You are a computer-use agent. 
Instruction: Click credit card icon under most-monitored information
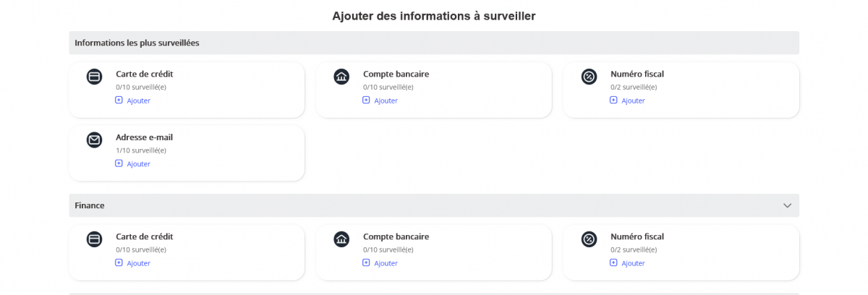(x=94, y=77)
